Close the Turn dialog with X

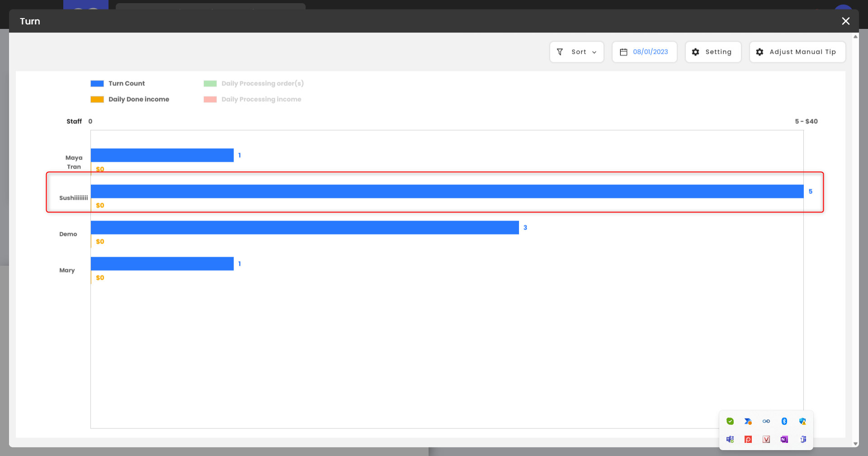tap(845, 21)
